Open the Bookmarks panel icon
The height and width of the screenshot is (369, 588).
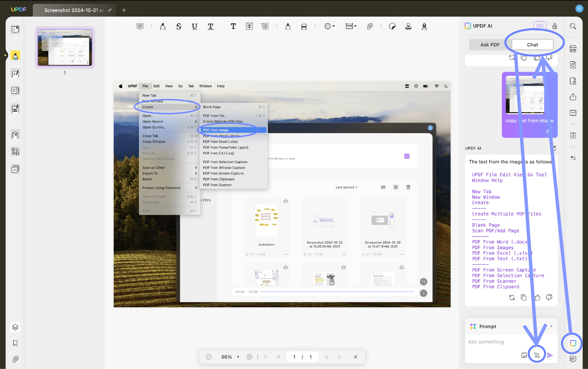(x=15, y=343)
